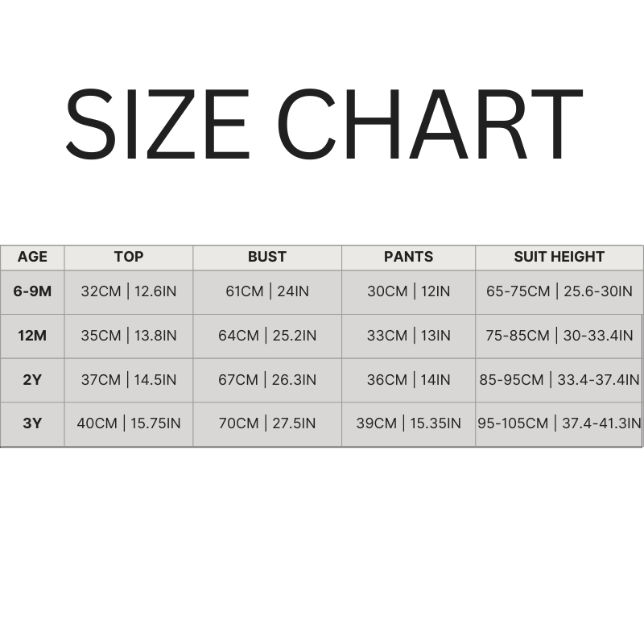Image resolution: width=644 pixels, height=644 pixels.
Task: Select the 33CM | 13IN pants cell
Action: click(408, 336)
